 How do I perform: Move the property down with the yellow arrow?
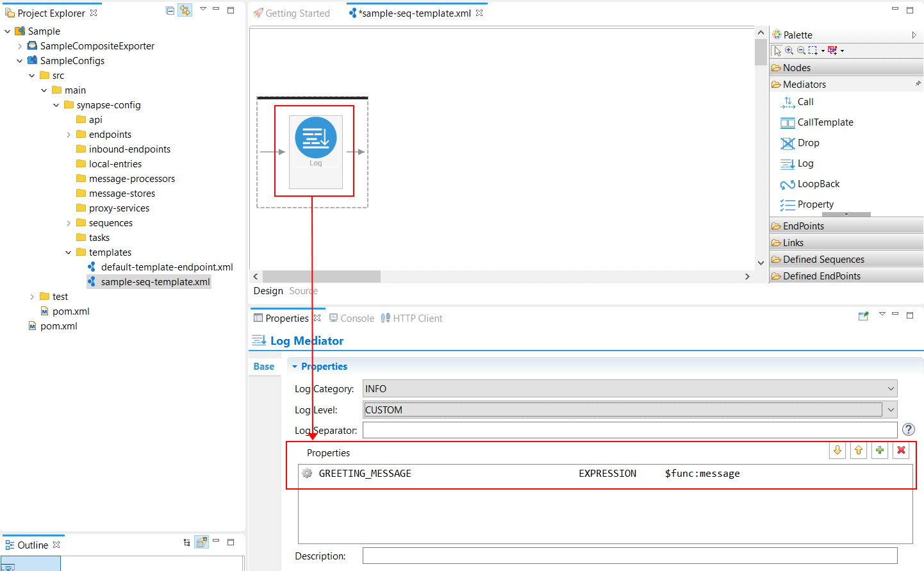[x=837, y=450]
